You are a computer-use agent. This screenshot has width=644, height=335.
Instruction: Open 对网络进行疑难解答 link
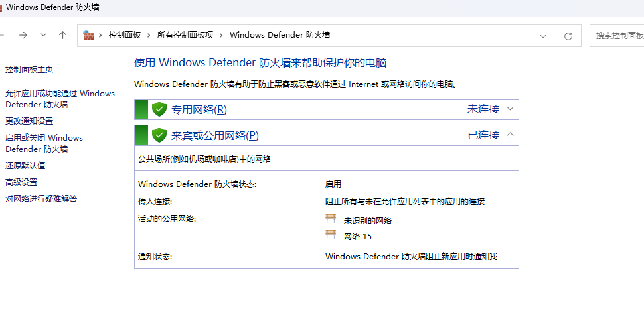point(41,199)
